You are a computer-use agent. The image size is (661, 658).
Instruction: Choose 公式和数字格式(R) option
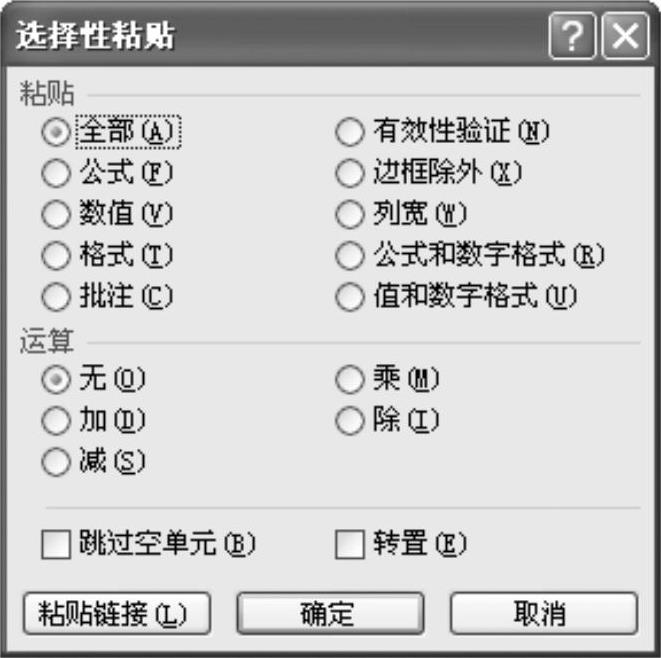(349, 255)
